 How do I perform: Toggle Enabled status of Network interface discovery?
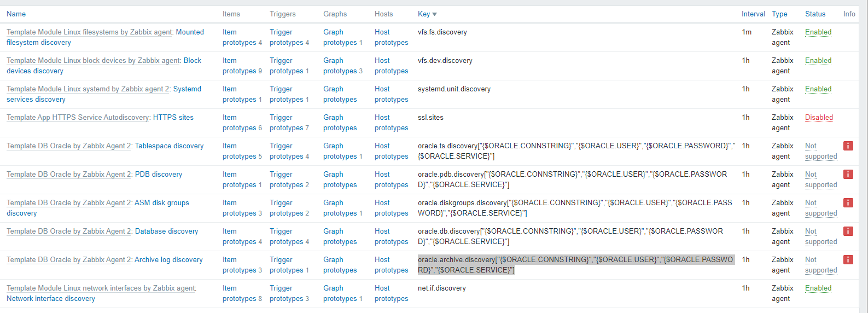coord(818,288)
